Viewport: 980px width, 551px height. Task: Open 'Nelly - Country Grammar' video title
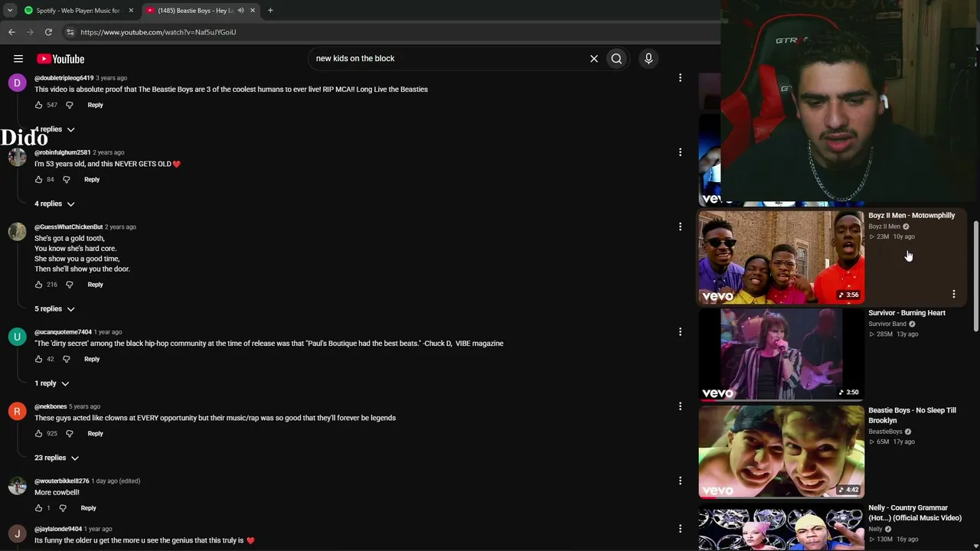(914, 513)
